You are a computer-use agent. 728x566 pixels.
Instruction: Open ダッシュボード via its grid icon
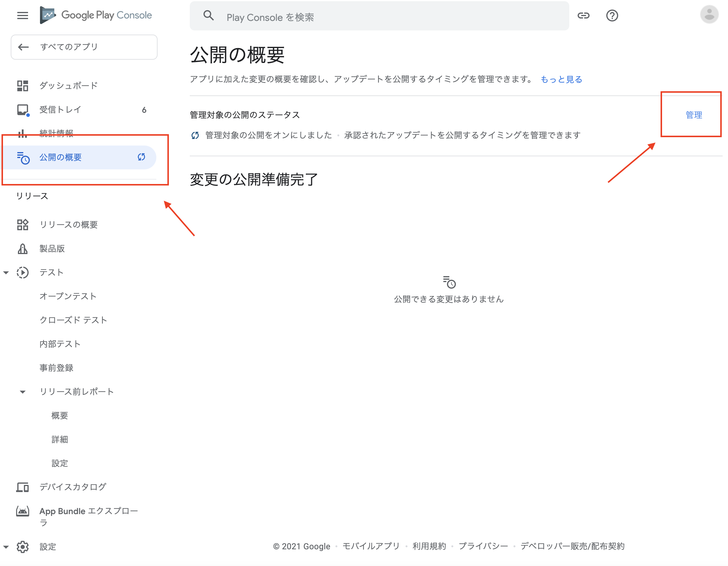(22, 85)
